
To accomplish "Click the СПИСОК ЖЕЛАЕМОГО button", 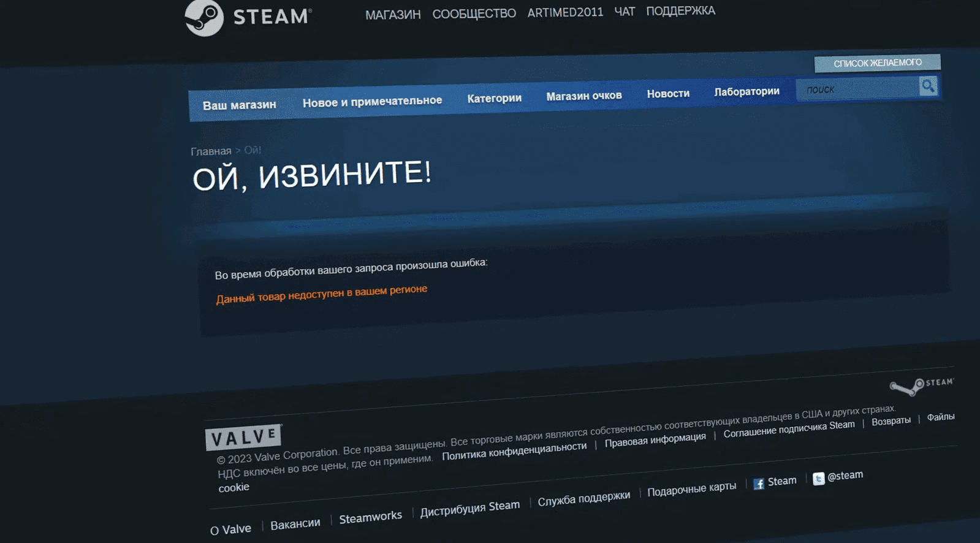I will [x=877, y=63].
